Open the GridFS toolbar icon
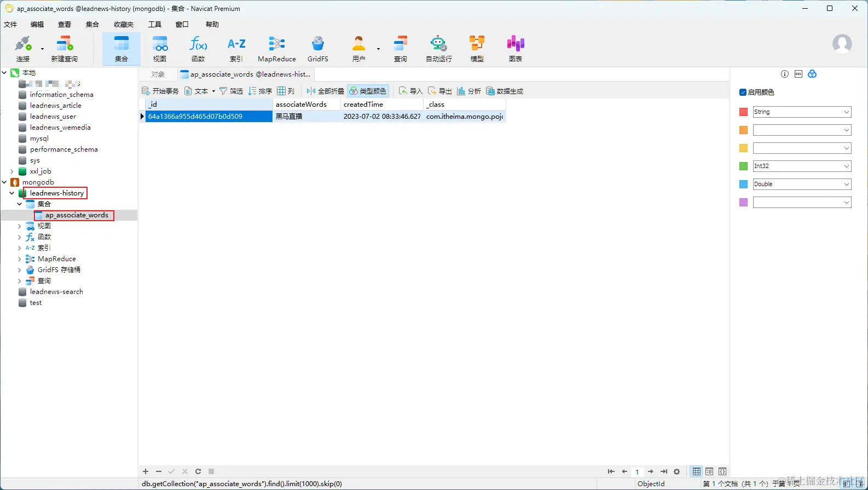 pyautogui.click(x=318, y=49)
